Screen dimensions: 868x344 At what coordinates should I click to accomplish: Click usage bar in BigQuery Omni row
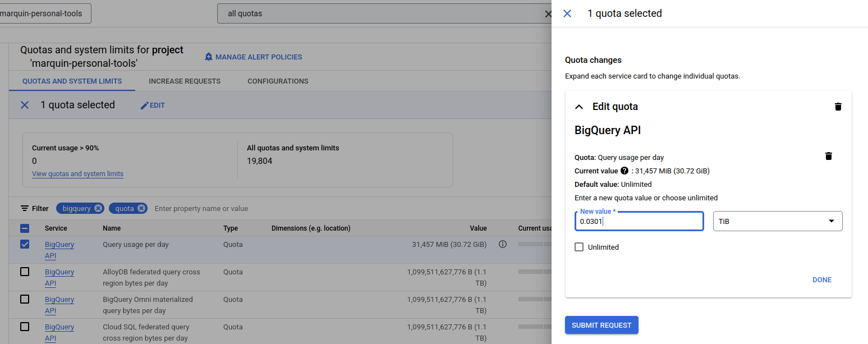535,299
